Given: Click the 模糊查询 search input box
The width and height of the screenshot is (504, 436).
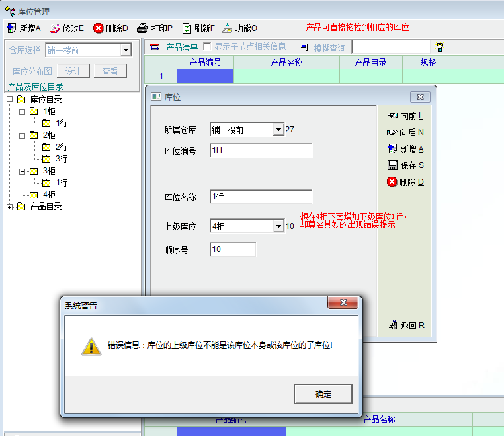Looking at the screenshot, I should click(391, 47).
